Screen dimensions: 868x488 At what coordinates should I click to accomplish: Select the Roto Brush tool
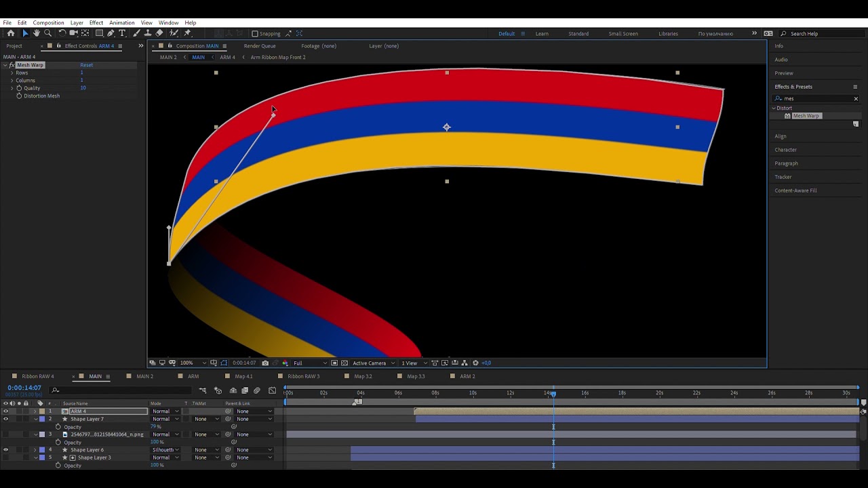click(174, 33)
